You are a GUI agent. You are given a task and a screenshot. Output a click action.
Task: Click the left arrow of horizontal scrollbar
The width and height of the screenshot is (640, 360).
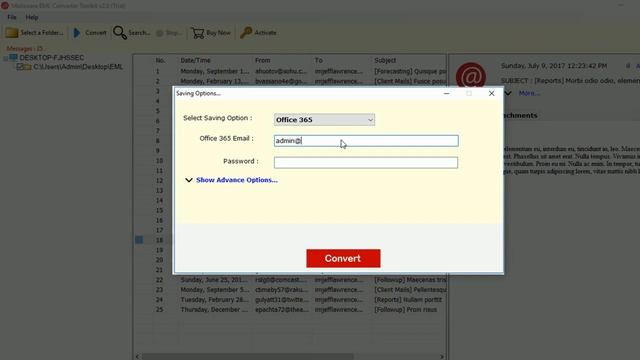pos(138,356)
